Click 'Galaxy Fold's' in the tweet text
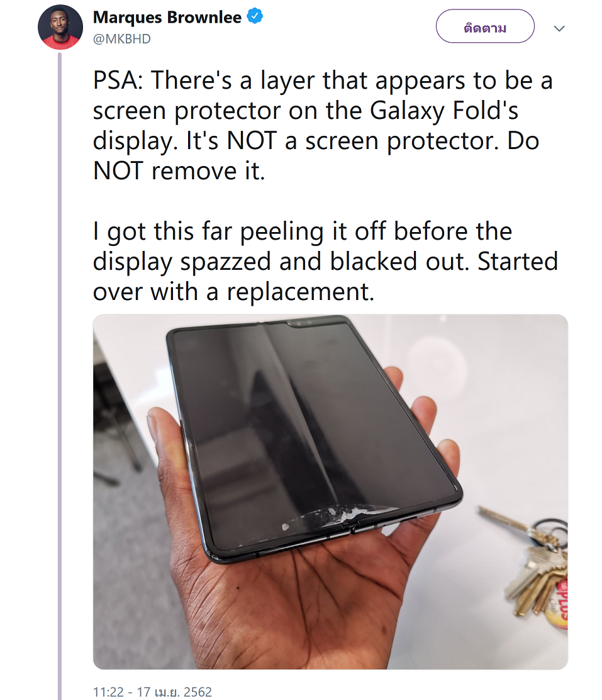The image size is (602, 700). 444,111
